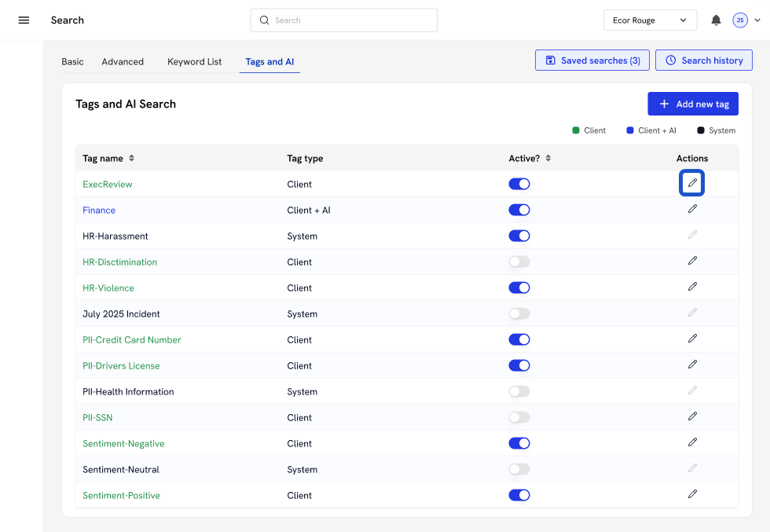Image resolution: width=770 pixels, height=532 pixels.
Task: Edit the ExecReview tag with pencil icon
Action: (x=692, y=183)
